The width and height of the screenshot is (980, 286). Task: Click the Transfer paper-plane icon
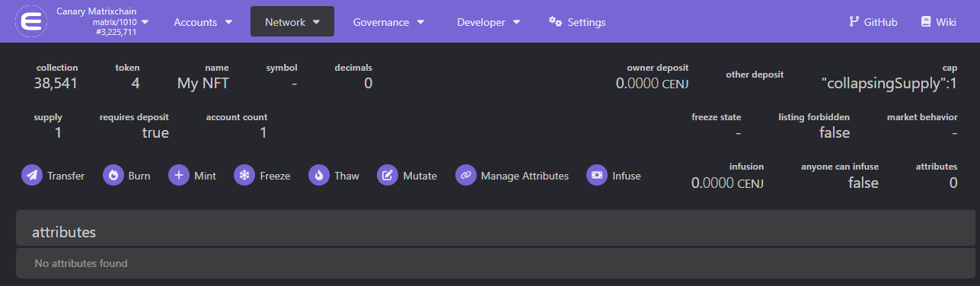(x=32, y=176)
